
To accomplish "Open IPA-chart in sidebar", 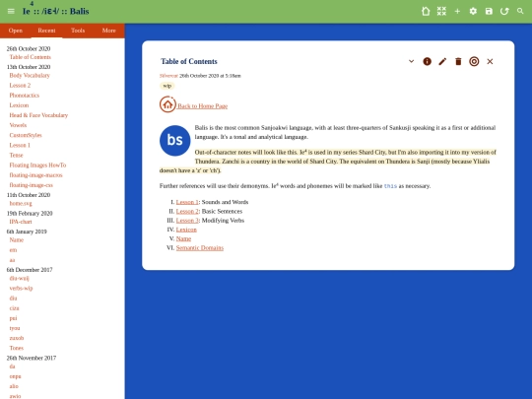I will 21,222.
